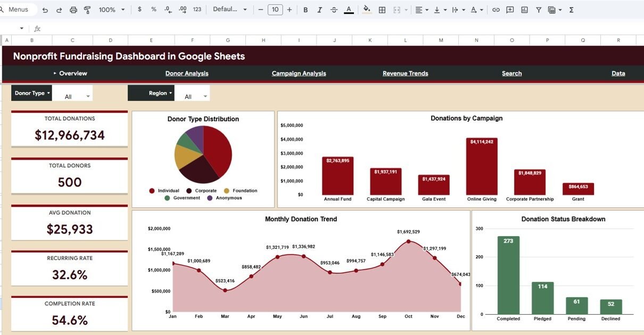The image size is (644, 335).
Task: Open the Revenue Trends link
Action: pyautogui.click(x=405, y=73)
